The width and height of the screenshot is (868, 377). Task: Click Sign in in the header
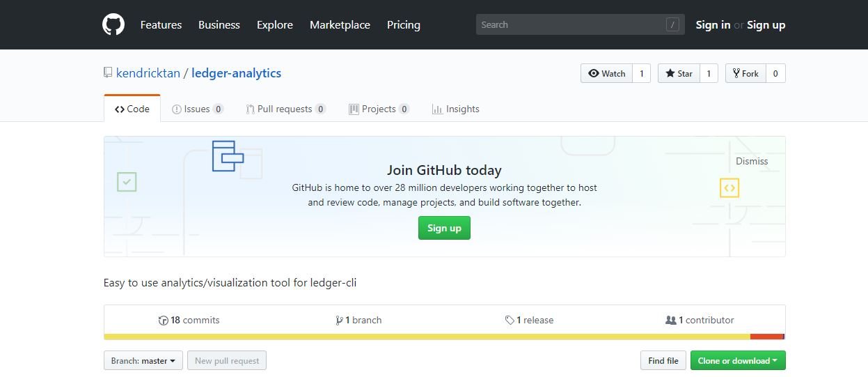point(713,24)
